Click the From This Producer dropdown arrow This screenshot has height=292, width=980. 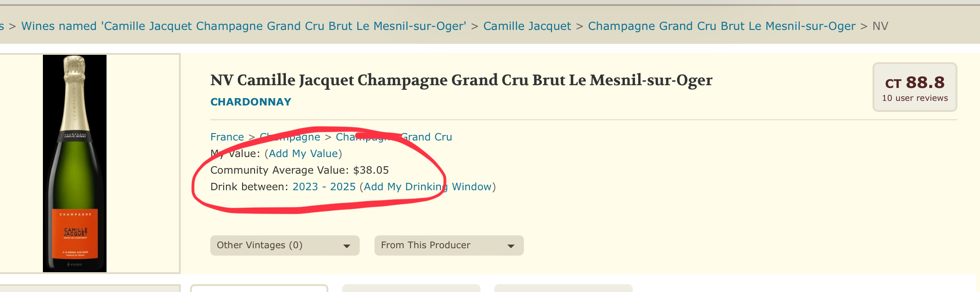point(511,246)
